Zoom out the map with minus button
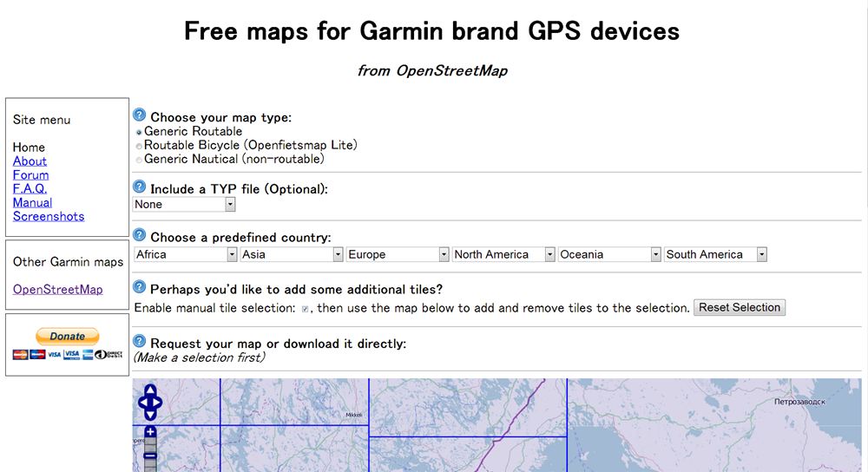The width and height of the screenshot is (868, 472). point(150,456)
